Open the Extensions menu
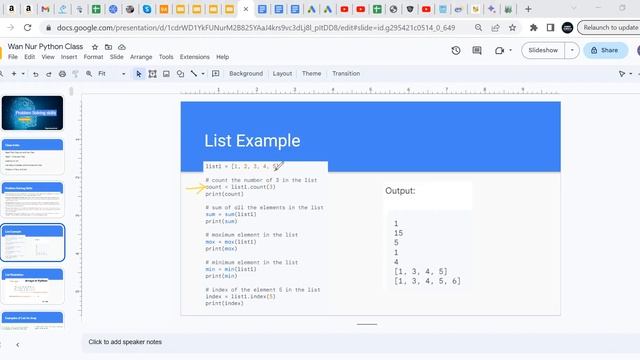 coord(195,57)
